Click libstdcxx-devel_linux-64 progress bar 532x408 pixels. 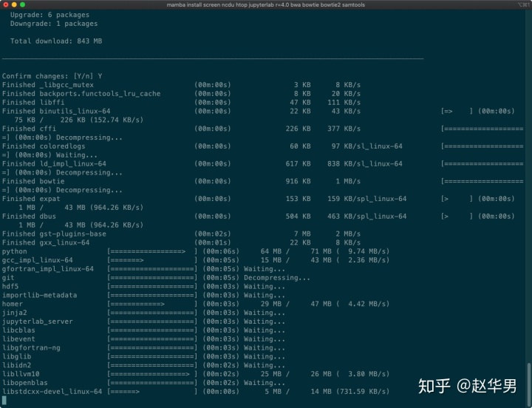pyautogui.click(x=152, y=392)
